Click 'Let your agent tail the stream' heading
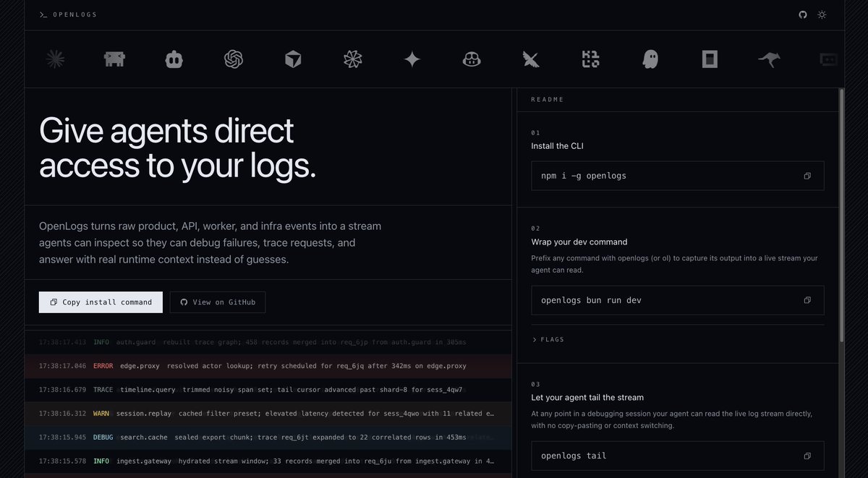 (587, 397)
